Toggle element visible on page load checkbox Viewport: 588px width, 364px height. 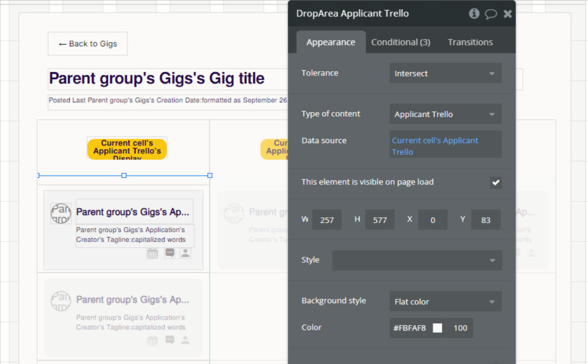496,183
